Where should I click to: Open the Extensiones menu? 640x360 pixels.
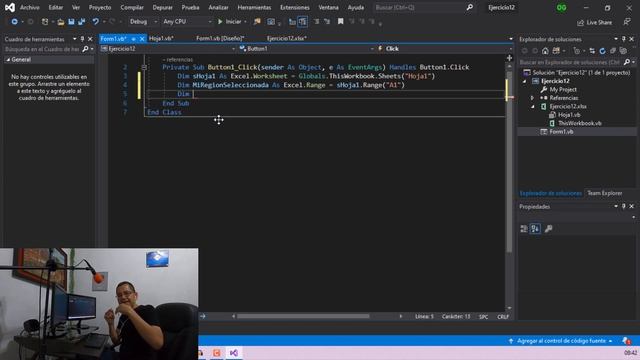click(x=295, y=7)
